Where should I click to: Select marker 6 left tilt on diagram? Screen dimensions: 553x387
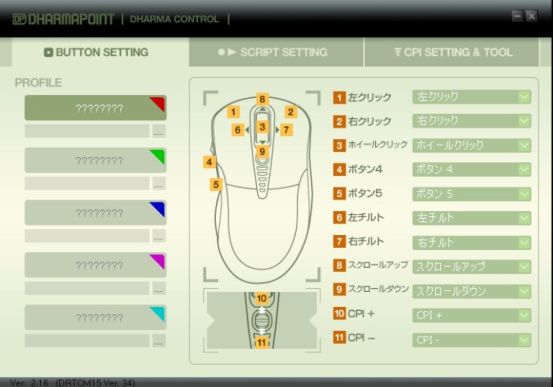pyautogui.click(x=238, y=130)
